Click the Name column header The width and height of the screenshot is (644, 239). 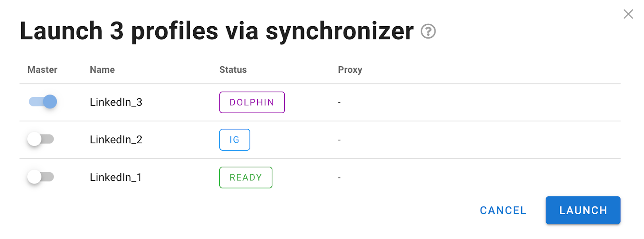[102, 70]
